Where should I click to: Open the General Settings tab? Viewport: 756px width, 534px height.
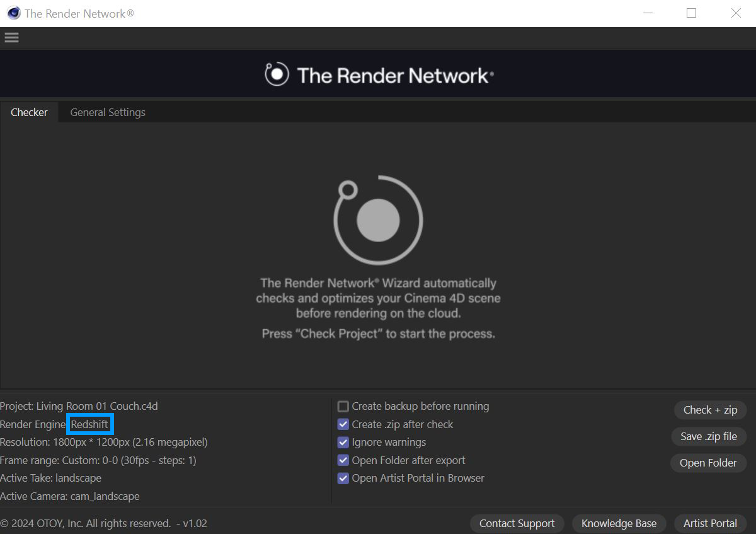coord(108,112)
